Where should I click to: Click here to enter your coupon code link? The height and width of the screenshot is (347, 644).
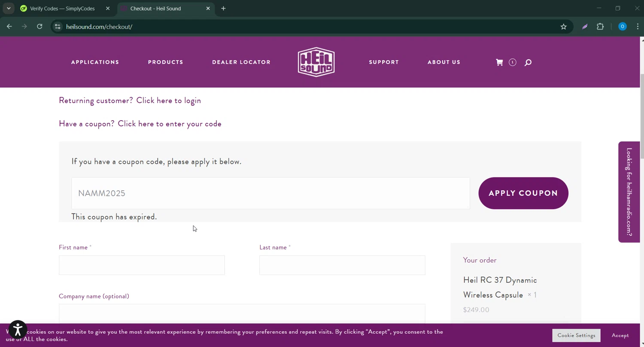(x=170, y=124)
